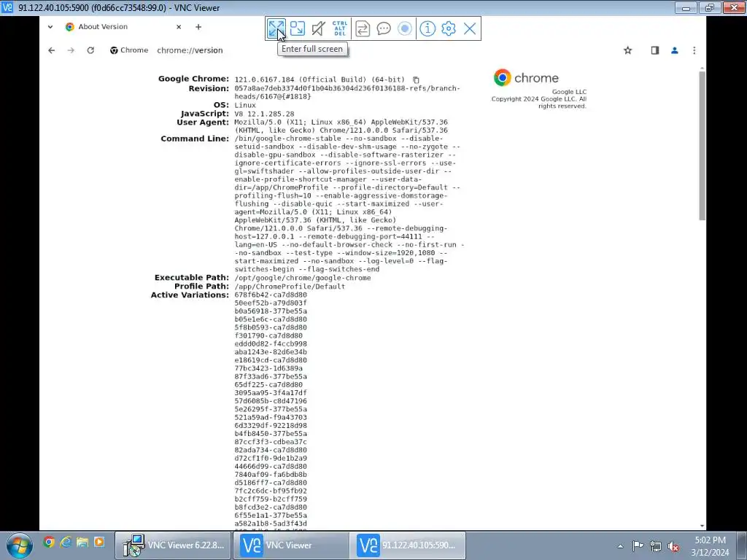Click version text 121.0.6167.184
Image resolution: width=747 pixels, height=560 pixels.
(x=264, y=79)
